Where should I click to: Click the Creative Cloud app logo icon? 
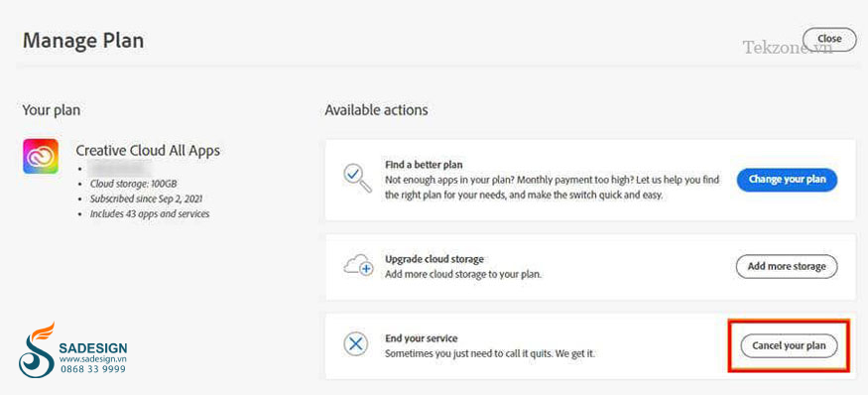coord(41,156)
